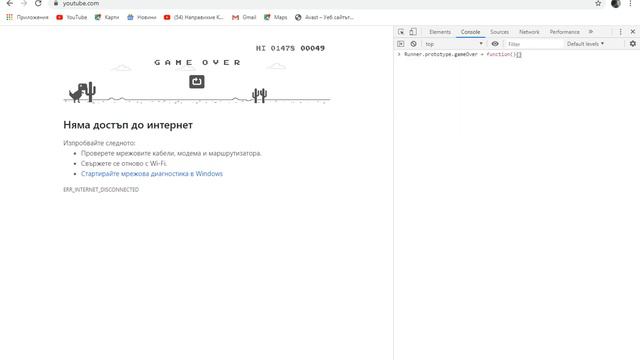640x360 pixels.
Task: Click the GAME OVER text
Action: 198,62
